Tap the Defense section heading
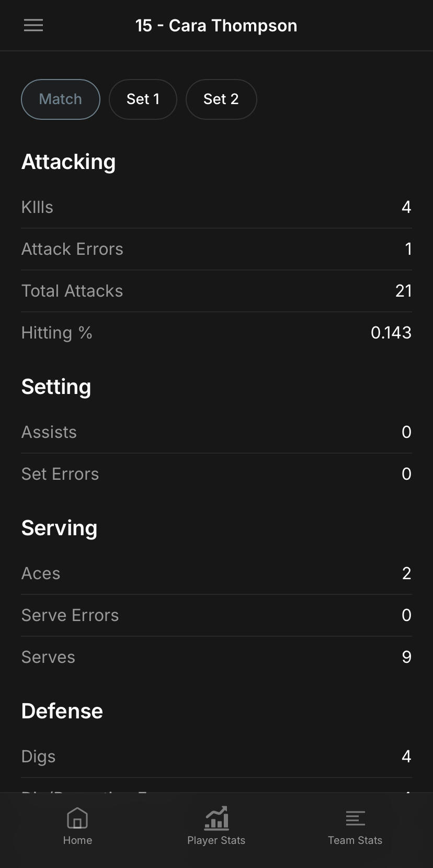The image size is (433, 868). click(x=62, y=712)
